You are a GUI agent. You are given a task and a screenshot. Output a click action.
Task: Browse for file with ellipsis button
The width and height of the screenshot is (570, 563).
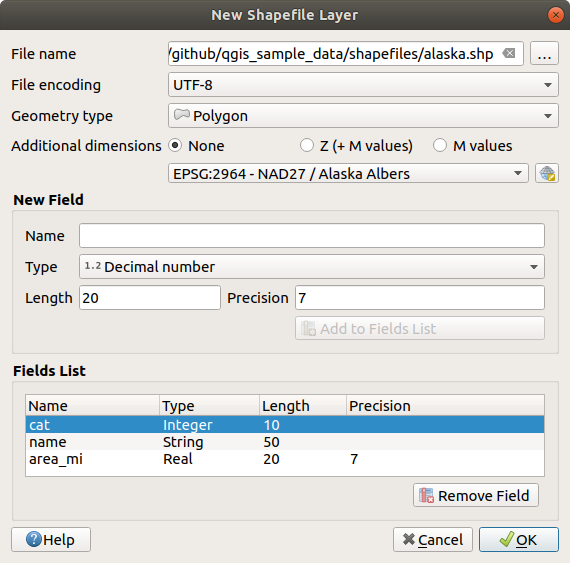point(544,53)
